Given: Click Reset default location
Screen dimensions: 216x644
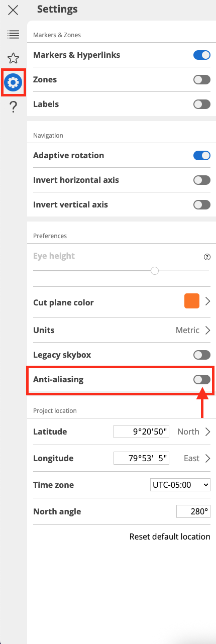Looking at the screenshot, I should click(170, 536).
